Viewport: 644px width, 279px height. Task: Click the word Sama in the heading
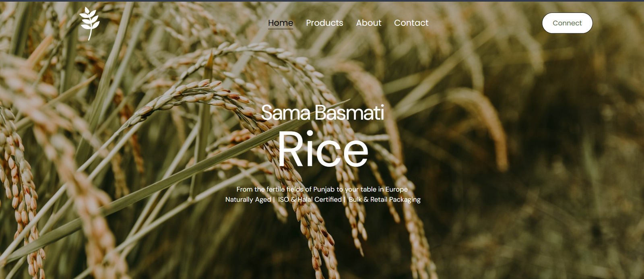(286, 113)
